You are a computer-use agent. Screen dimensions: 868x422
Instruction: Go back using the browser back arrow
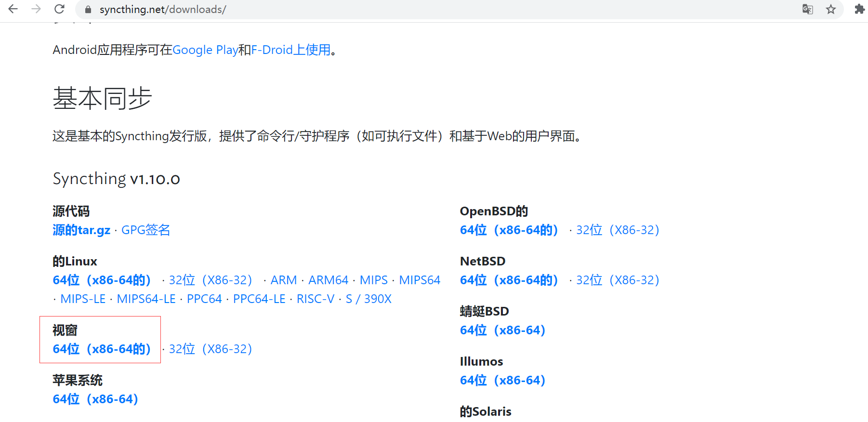click(13, 9)
